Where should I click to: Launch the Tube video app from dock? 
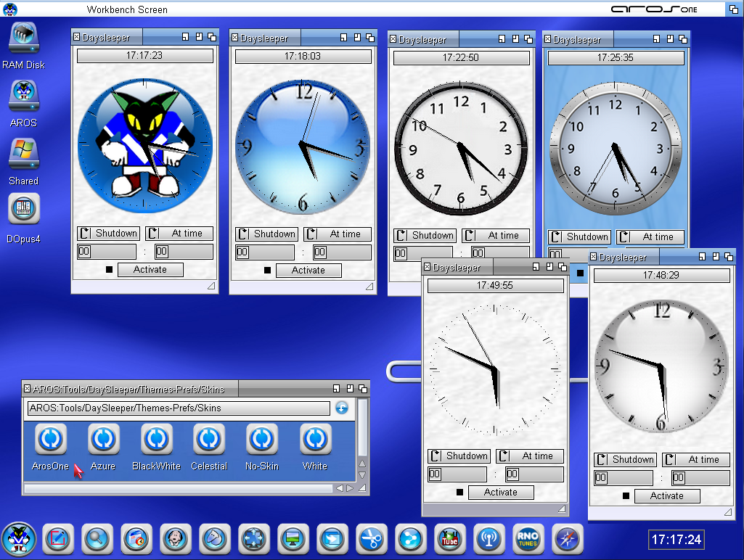[x=449, y=538]
